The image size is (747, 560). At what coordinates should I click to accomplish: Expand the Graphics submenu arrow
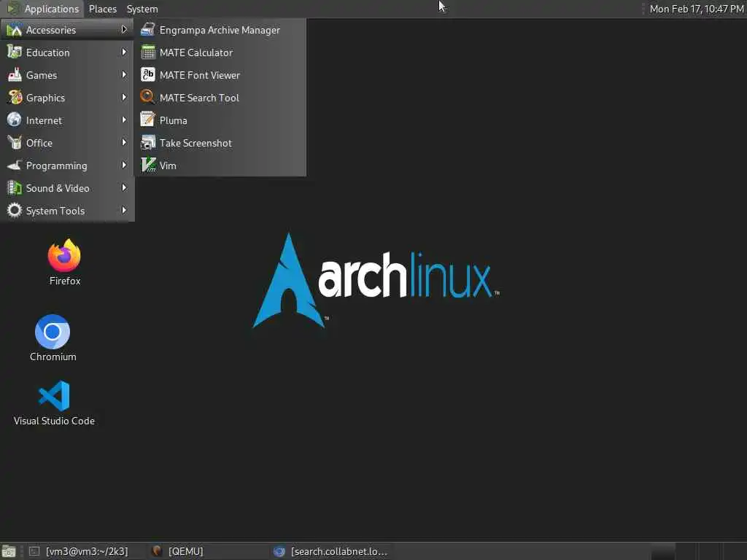point(124,97)
